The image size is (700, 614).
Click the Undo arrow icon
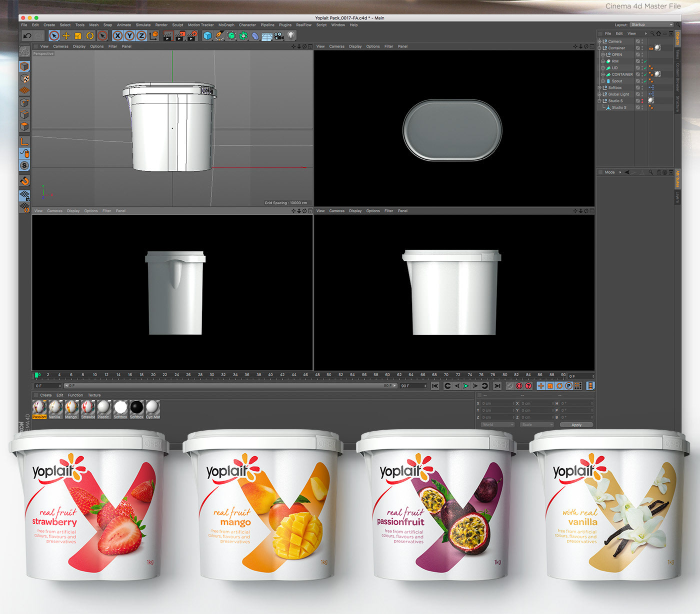coord(27,35)
